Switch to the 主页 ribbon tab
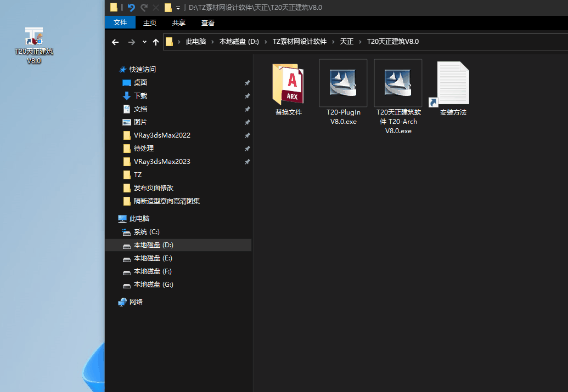568x392 pixels. 150,23
